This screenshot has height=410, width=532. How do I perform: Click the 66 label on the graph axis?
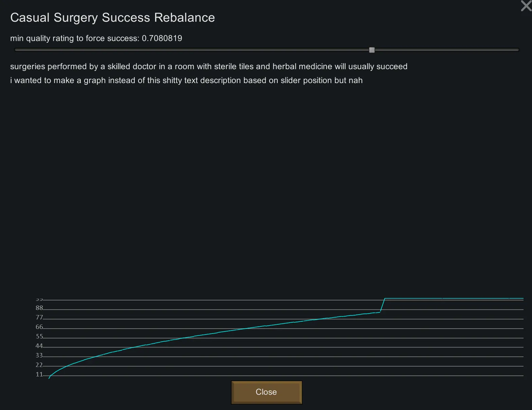pyautogui.click(x=39, y=327)
